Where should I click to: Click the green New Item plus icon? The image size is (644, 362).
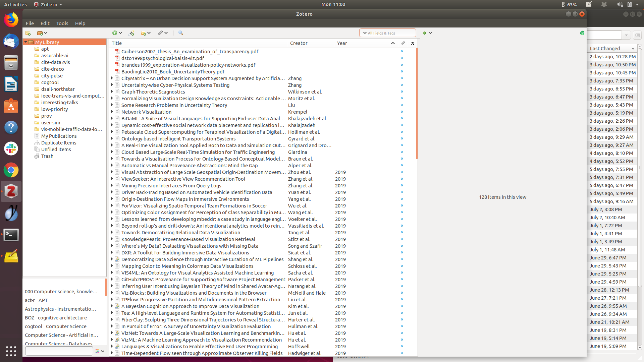[x=115, y=33]
